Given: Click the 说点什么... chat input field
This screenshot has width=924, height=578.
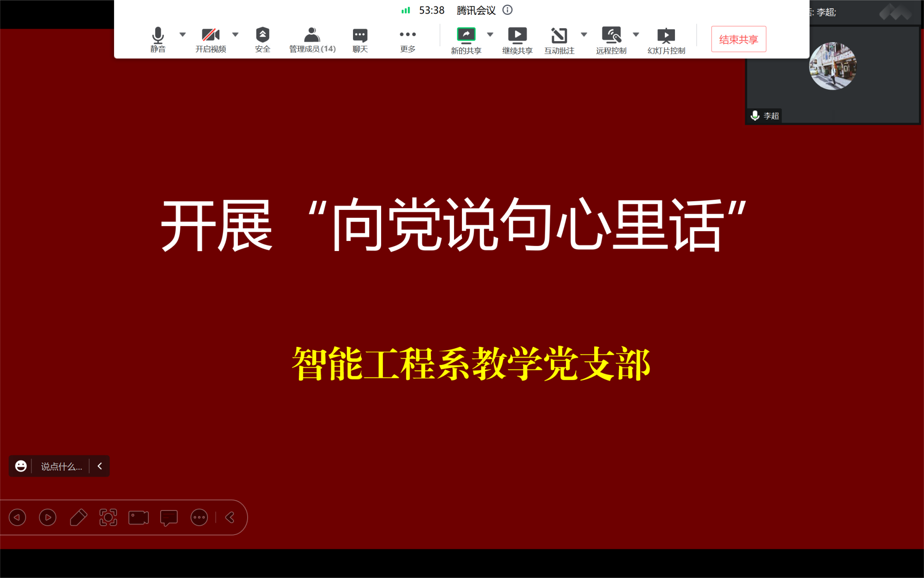Looking at the screenshot, I should click(x=61, y=467).
